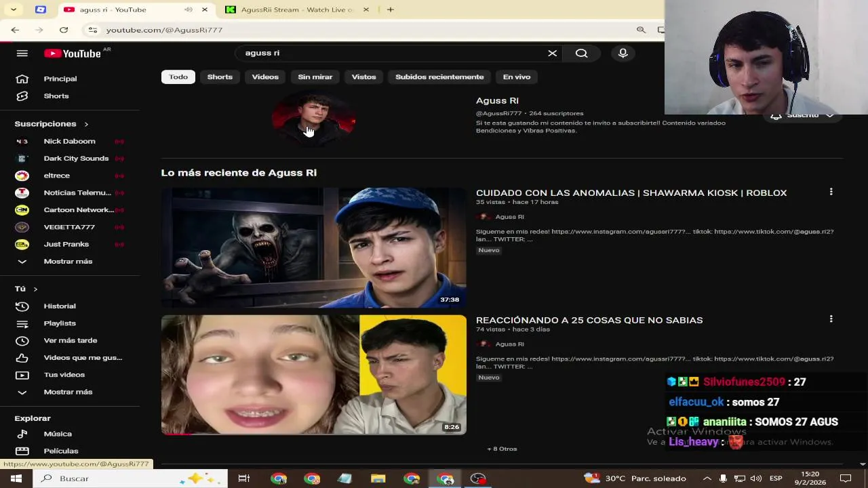Click the Aguss Ri channel avatar

point(313,119)
